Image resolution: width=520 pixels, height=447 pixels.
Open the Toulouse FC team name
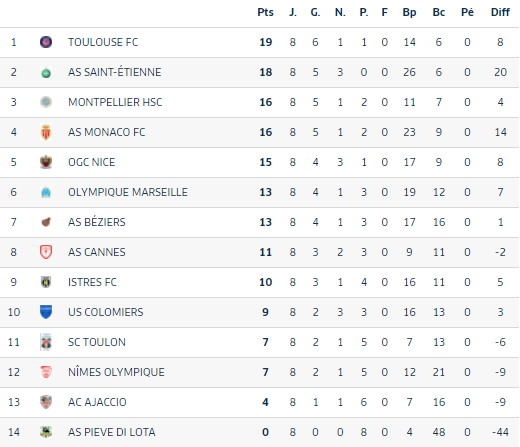point(103,42)
